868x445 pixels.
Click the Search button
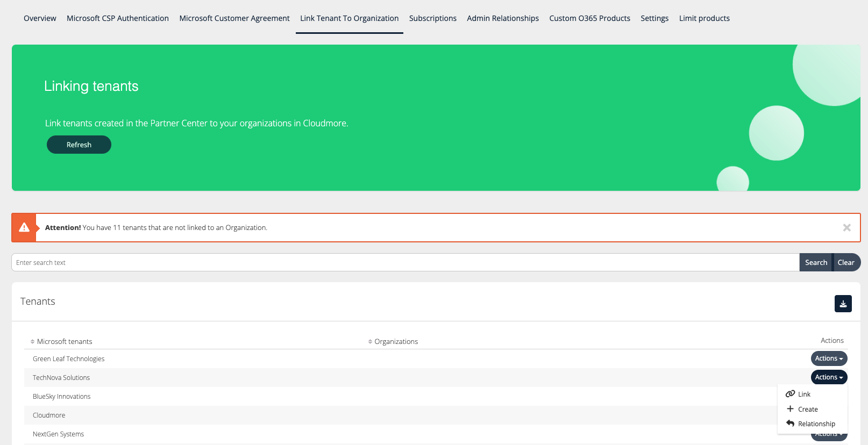pyautogui.click(x=815, y=262)
